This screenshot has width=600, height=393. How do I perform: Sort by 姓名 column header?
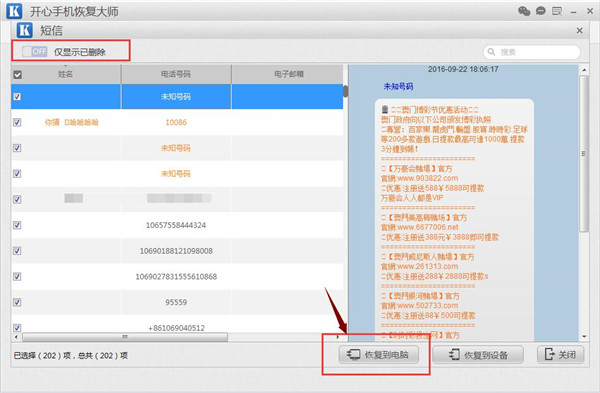click(66, 74)
